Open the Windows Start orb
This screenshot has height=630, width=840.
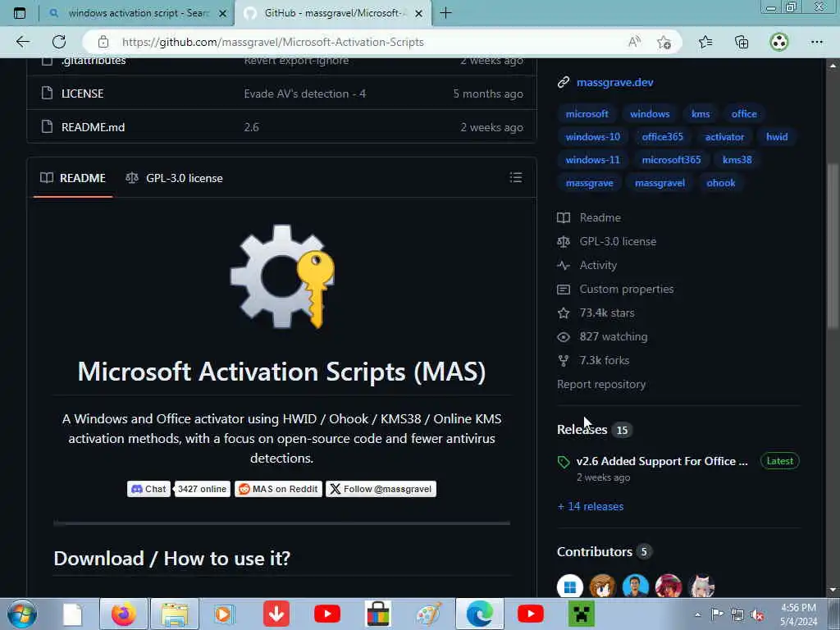pyautogui.click(x=22, y=614)
